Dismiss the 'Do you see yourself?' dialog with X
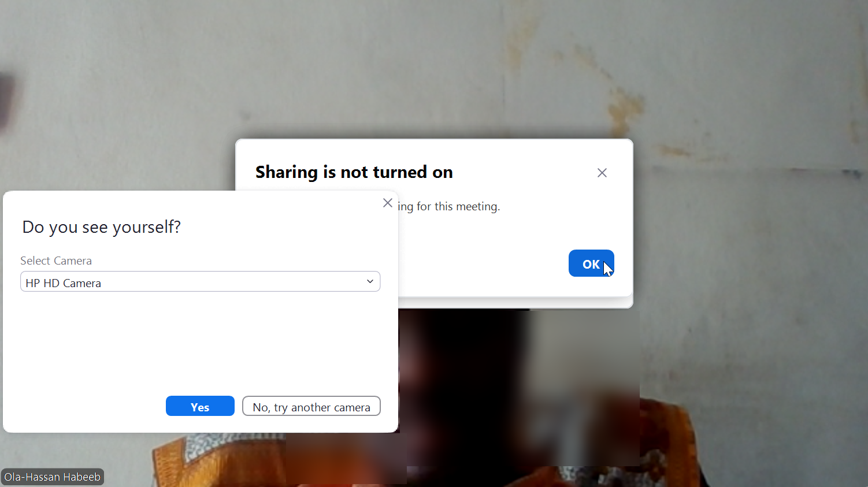This screenshot has width=868, height=487. [x=388, y=203]
